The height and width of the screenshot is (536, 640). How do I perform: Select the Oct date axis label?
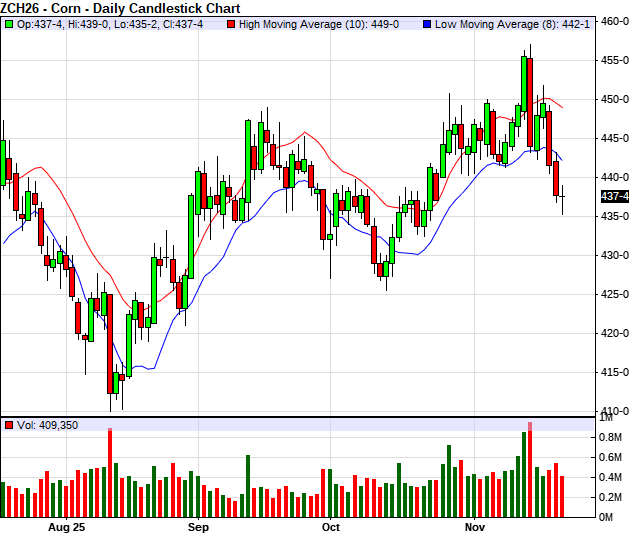(x=331, y=526)
